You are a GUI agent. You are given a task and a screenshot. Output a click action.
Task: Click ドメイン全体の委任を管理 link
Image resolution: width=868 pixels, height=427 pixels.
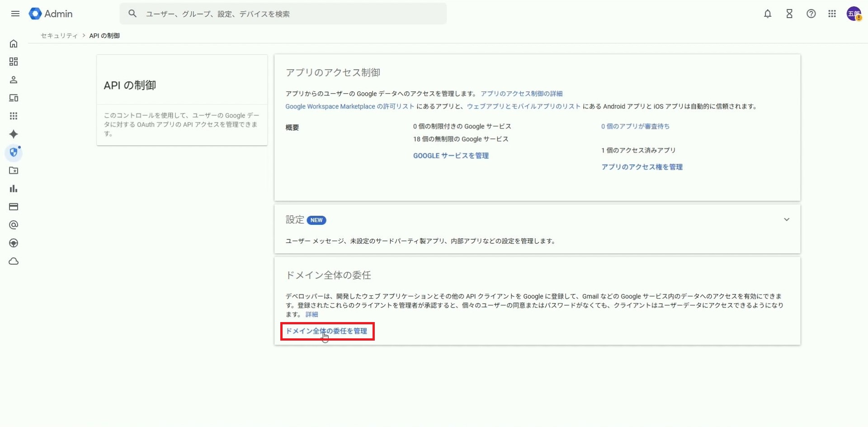(x=326, y=331)
